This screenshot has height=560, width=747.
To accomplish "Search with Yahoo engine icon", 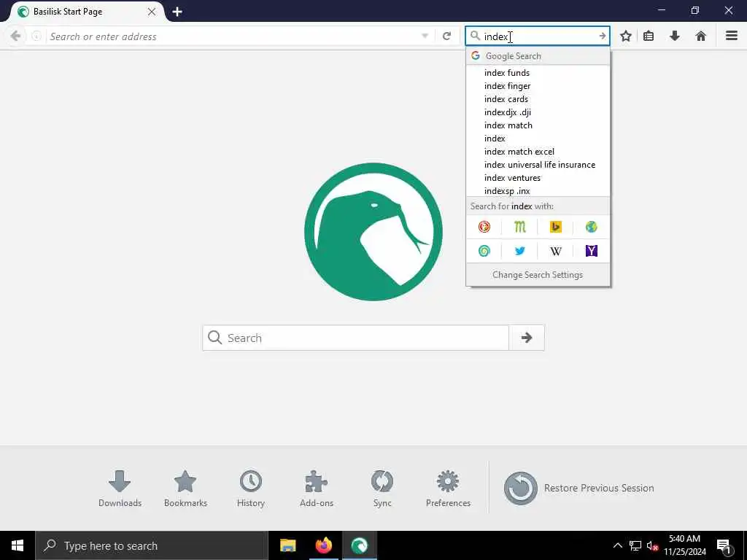I will (x=591, y=251).
